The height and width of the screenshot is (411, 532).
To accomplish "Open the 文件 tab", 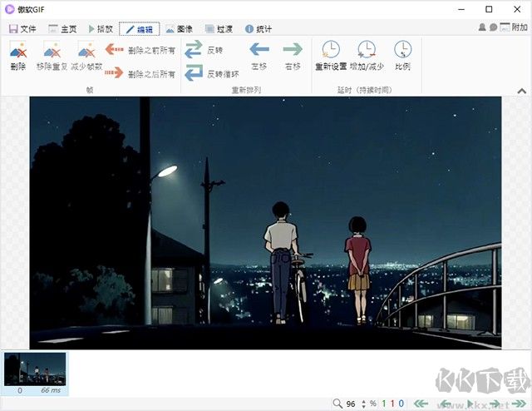I will (22, 29).
